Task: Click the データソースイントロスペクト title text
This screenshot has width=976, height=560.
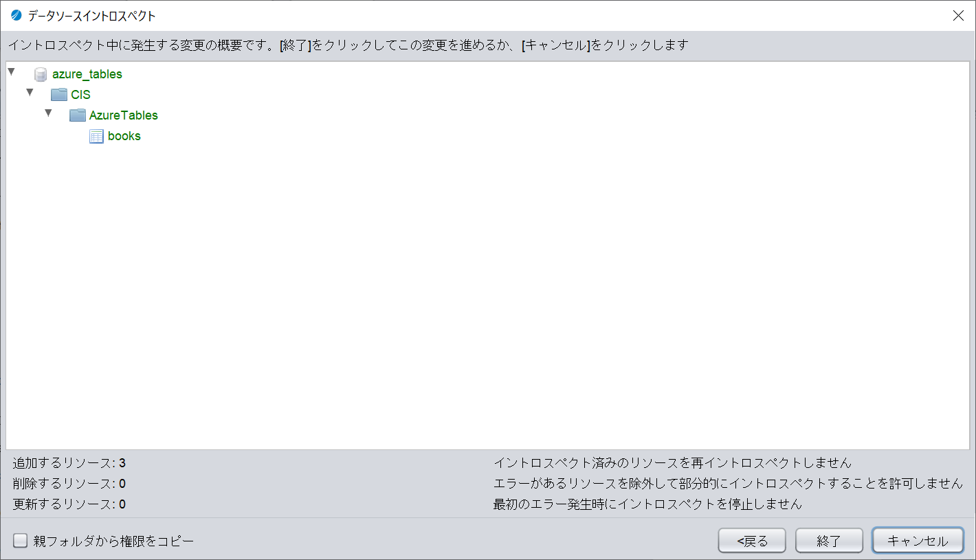Action: pos(92,16)
